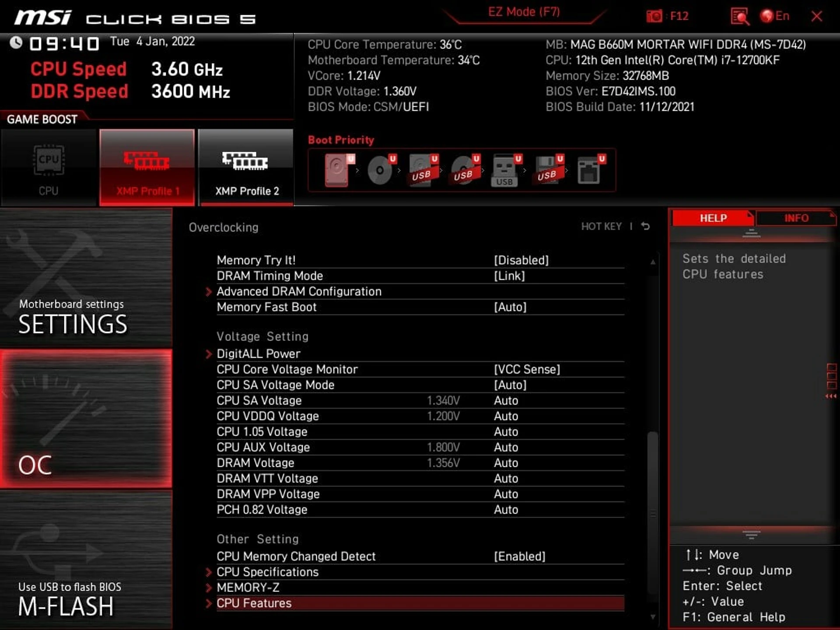This screenshot has width=840, height=630.
Task: Click the Voltage Setting section heading
Action: pos(262,336)
